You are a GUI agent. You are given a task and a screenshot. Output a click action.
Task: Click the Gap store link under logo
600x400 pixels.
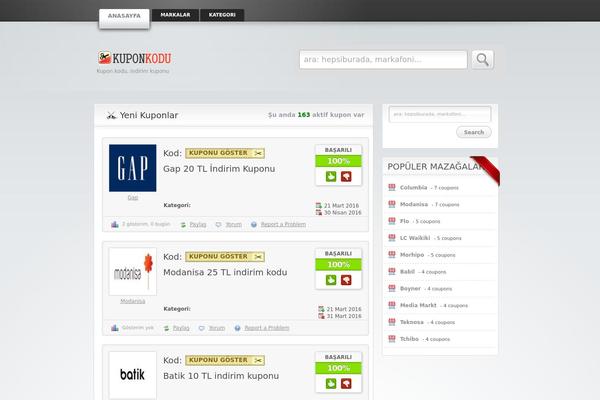pyautogui.click(x=132, y=198)
